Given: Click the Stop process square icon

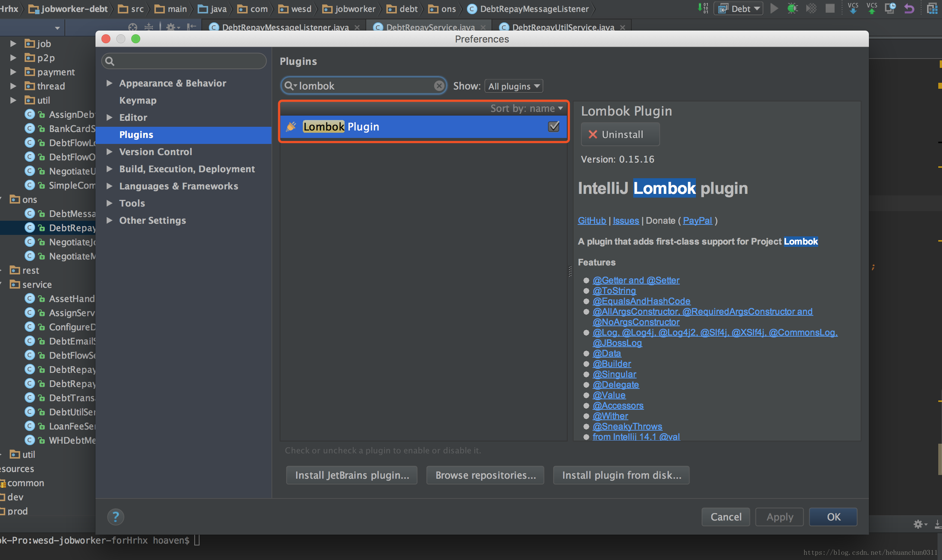Looking at the screenshot, I should pyautogui.click(x=829, y=8).
